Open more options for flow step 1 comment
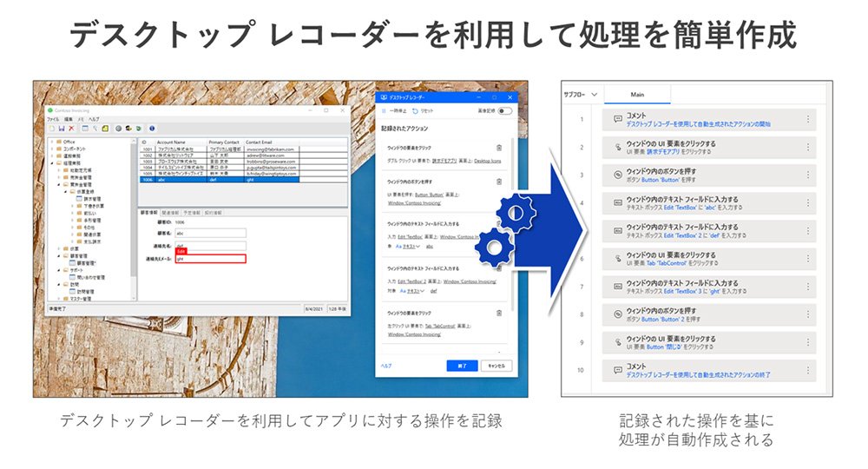868x469 pixels. [807, 119]
